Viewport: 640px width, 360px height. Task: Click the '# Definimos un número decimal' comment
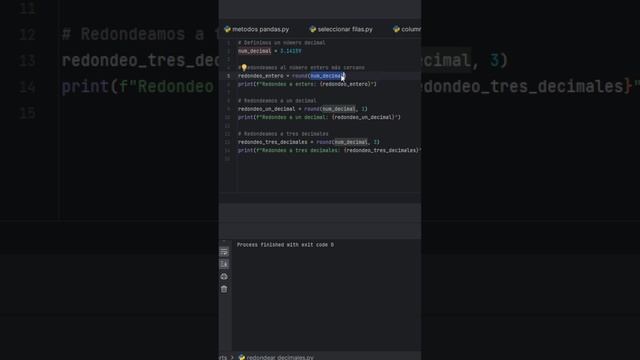click(282, 43)
